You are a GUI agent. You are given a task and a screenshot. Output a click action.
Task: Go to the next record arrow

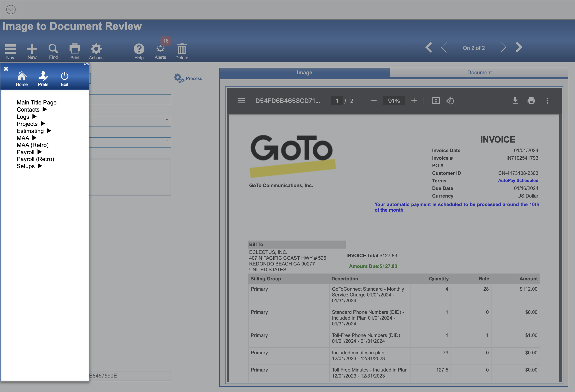pos(503,47)
